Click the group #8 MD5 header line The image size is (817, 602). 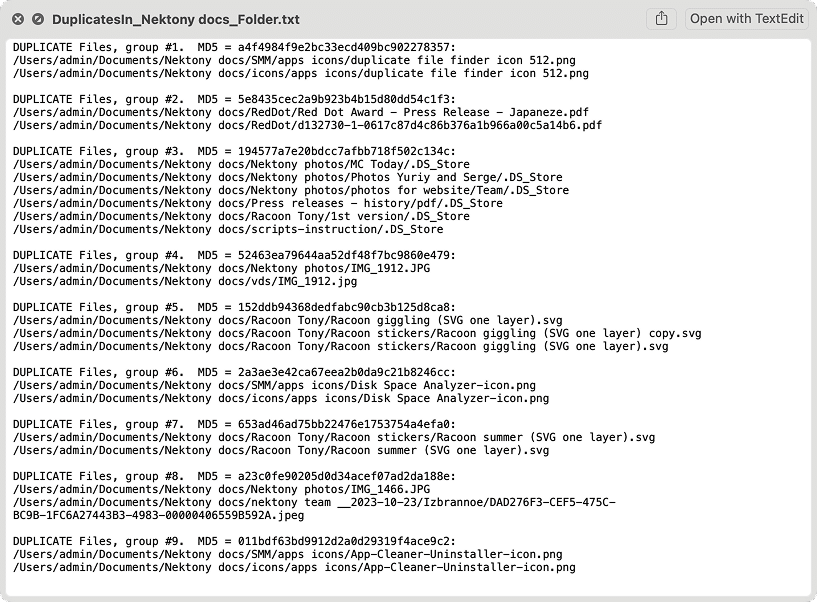(x=234, y=477)
